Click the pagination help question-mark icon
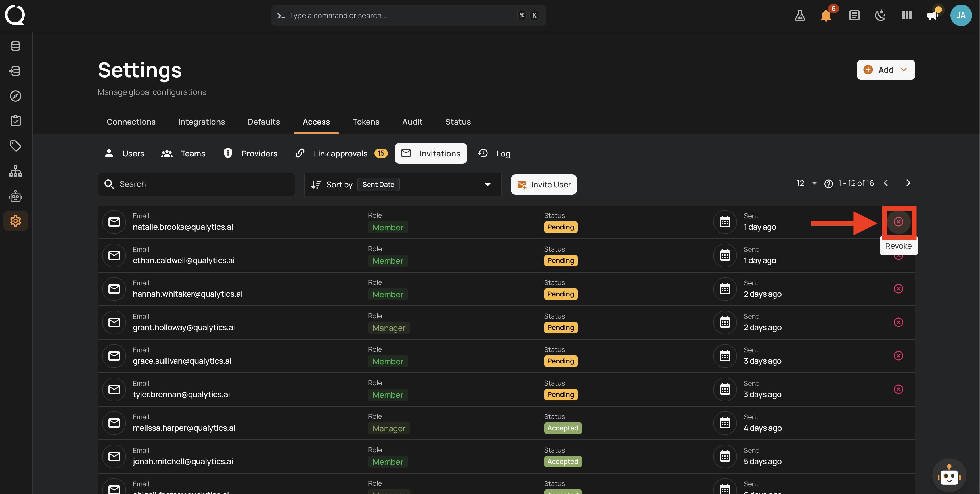The image size is (980, 494). coord(828,184)
